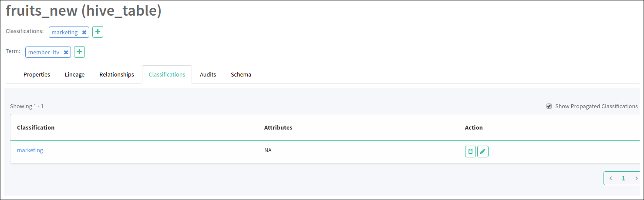Add a new classification with plus icon
This screenshot has width=644, height=200.
(x=98, y=32)
